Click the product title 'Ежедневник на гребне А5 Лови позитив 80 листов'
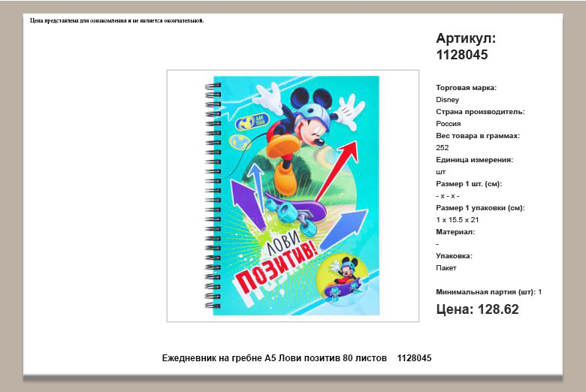 274,358
